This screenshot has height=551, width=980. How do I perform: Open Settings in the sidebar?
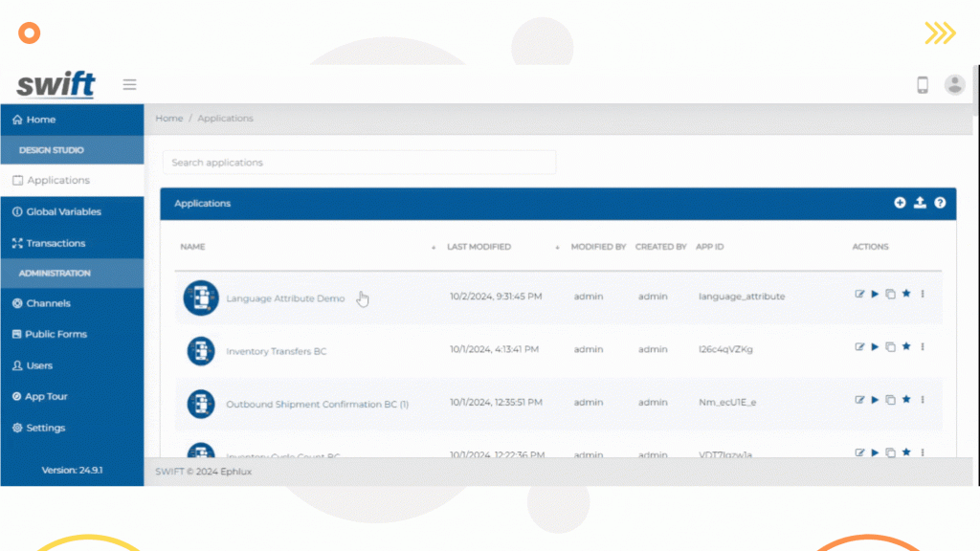(72, 428)
